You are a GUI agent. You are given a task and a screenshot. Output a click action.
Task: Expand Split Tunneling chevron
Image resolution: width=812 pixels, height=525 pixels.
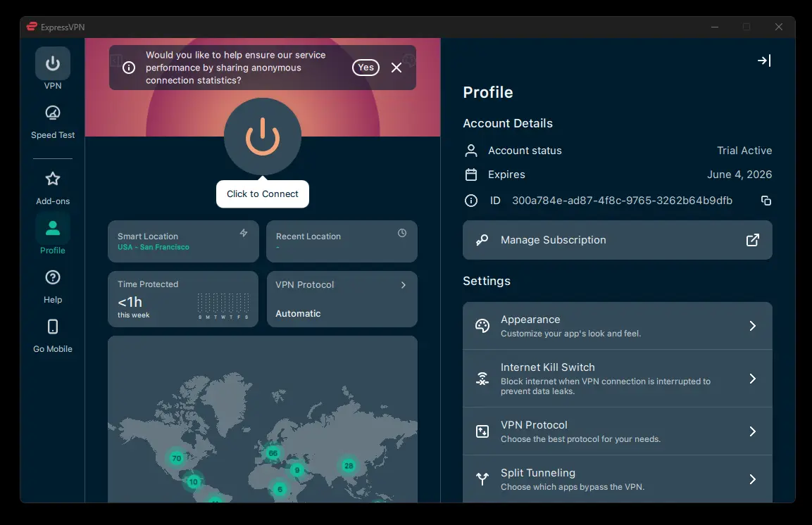752,479
